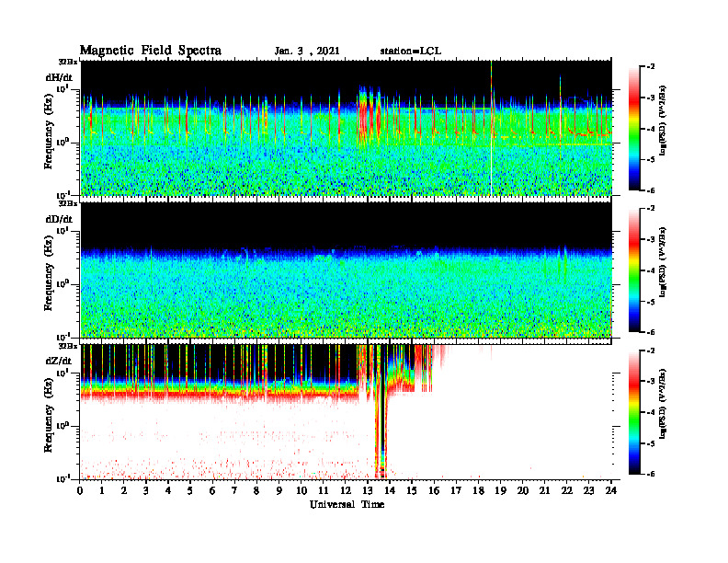Click hour 4 on the time axis
This screenshot has height=563, width=728.
[x=168, y=490]
